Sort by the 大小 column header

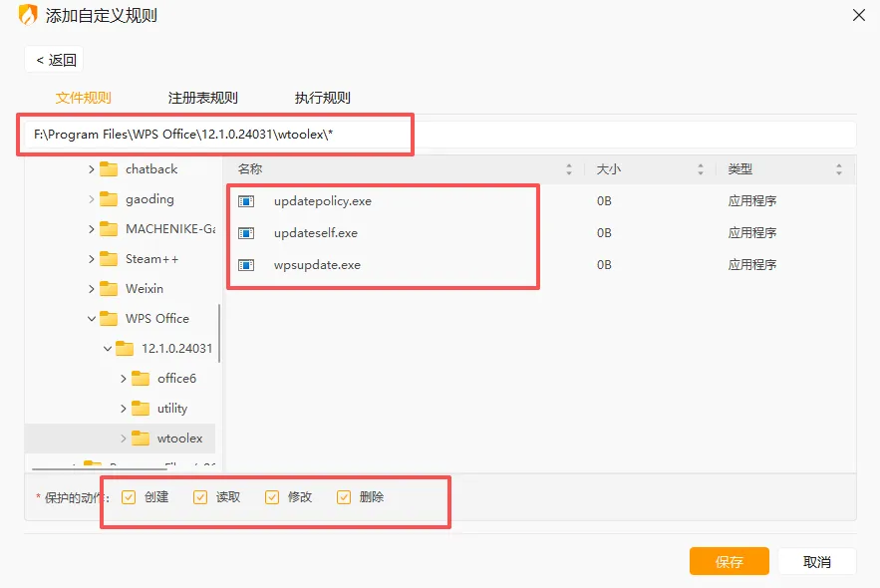(x=650, y=168)
